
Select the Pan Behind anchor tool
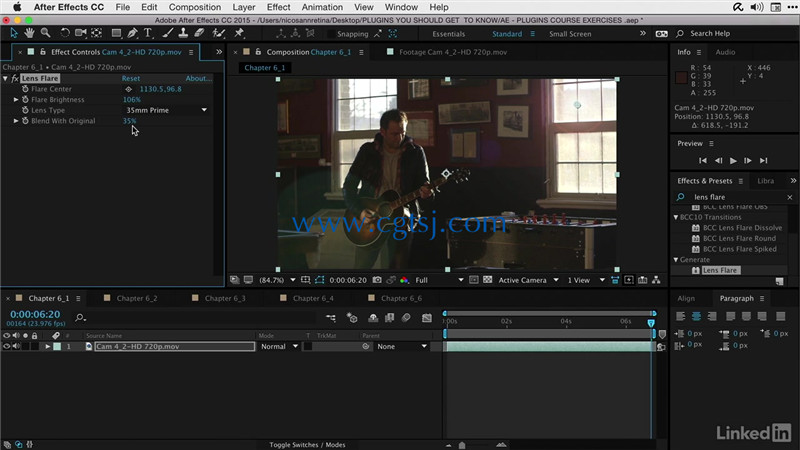click(96, 33)
